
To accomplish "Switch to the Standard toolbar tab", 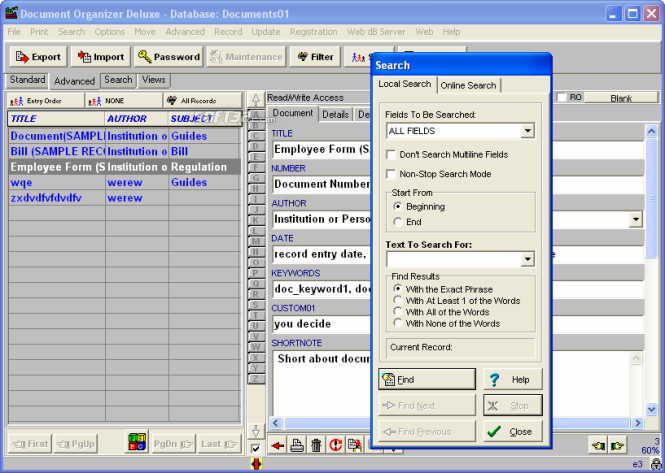I will click(x=28, y=80).
